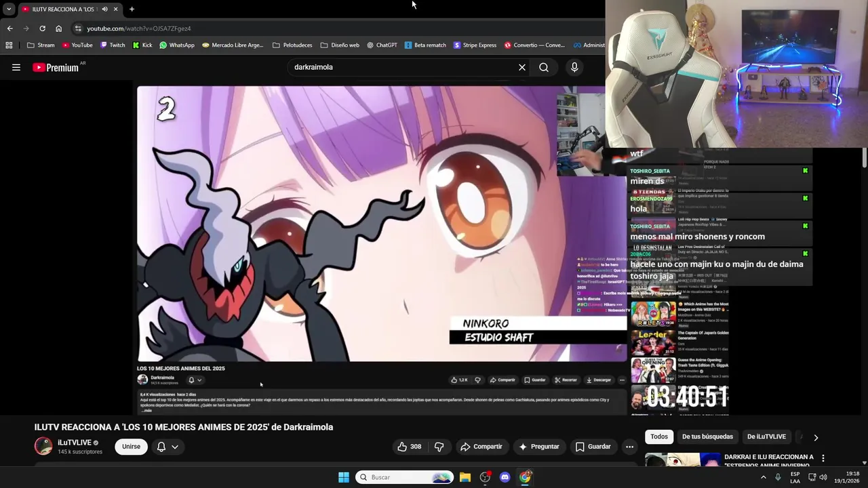The image size is (868, 488).
Task: Open the Convertio bookmark
Action: 534,45
